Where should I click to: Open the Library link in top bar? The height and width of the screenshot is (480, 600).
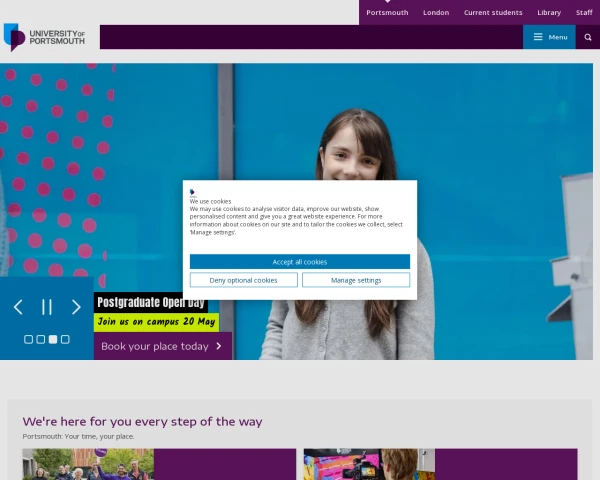coord(549,13)
